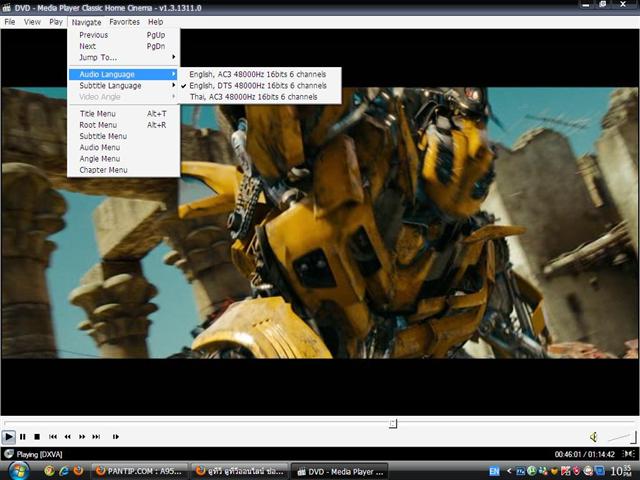The width and height of the screenshot is (640, 480).
Task: Click the Navigate menu
Action: 86,22
